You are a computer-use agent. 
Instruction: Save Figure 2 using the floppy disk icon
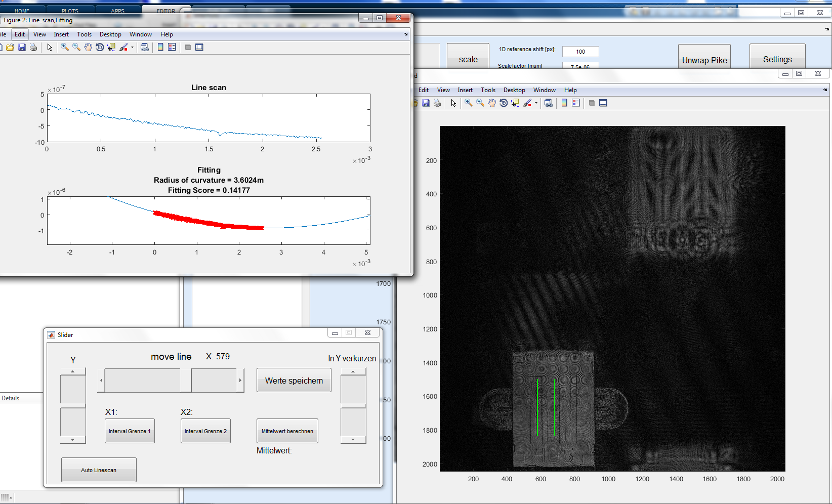click(x=22, y=47)
